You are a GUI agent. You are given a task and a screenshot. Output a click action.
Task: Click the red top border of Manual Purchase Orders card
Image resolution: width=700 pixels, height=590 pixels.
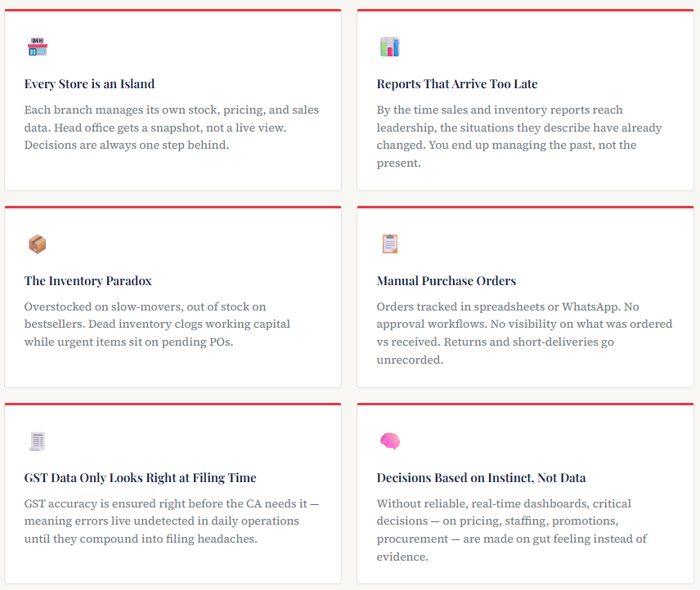point(525,208)
